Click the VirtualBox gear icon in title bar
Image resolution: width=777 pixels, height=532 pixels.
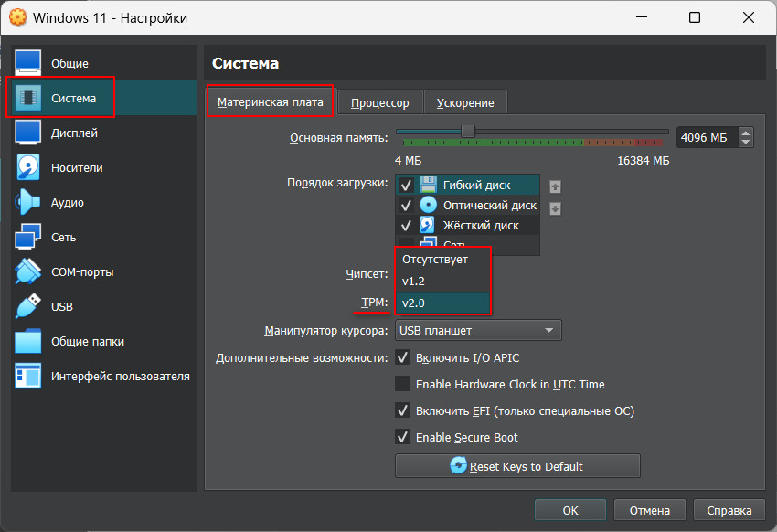click(18, 17)
